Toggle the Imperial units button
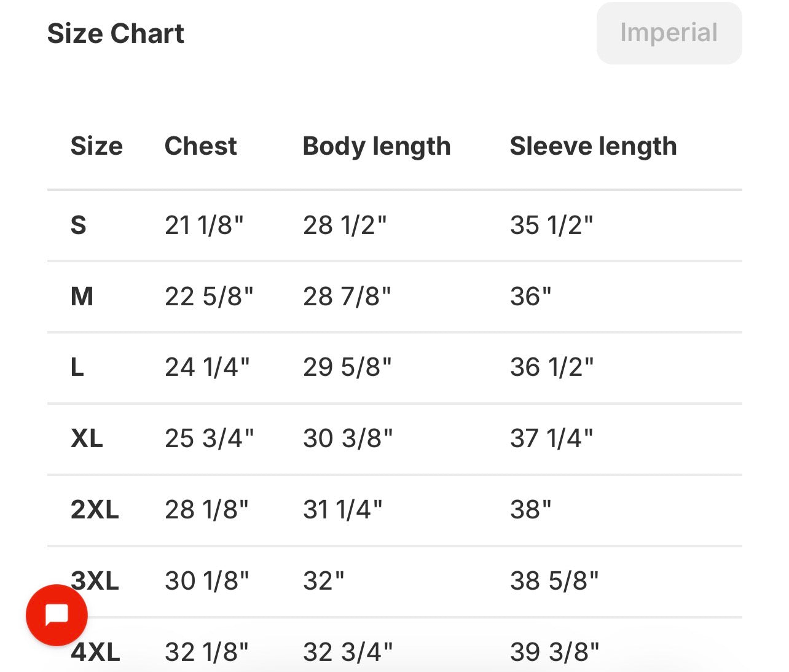The height and width of the screenshot is (672, 789). pos(669,33)
